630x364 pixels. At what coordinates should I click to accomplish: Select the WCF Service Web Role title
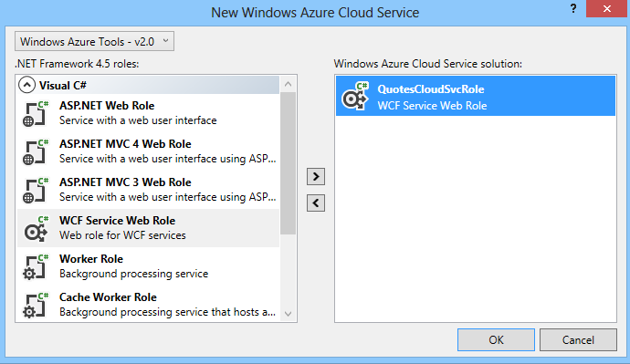pyautogui.click(x=117, y=221)
